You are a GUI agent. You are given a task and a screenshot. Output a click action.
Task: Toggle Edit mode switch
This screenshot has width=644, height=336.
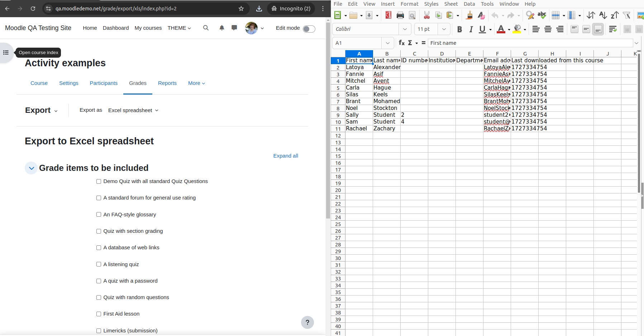click(309, 29)
